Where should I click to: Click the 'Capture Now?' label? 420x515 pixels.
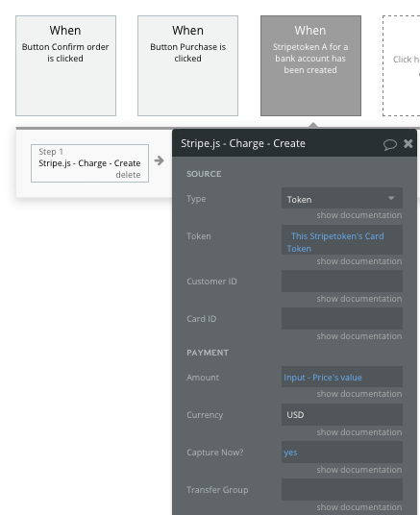(x=215, y=453)
